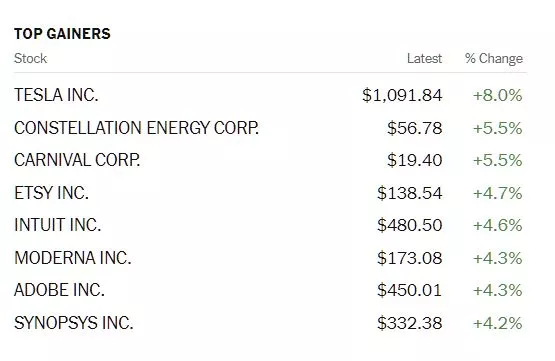This screenshot has width=555, height=361.
Task: Click the Latest column header
Action: 424,58
